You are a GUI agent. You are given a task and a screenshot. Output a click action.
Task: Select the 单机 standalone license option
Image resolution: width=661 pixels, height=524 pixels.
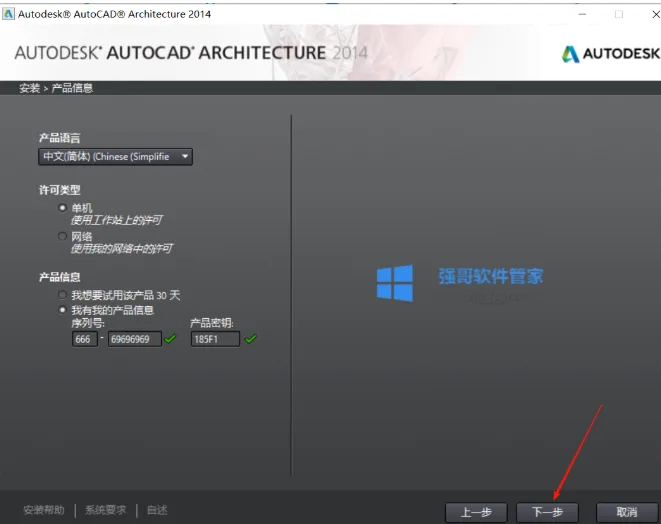62,208
